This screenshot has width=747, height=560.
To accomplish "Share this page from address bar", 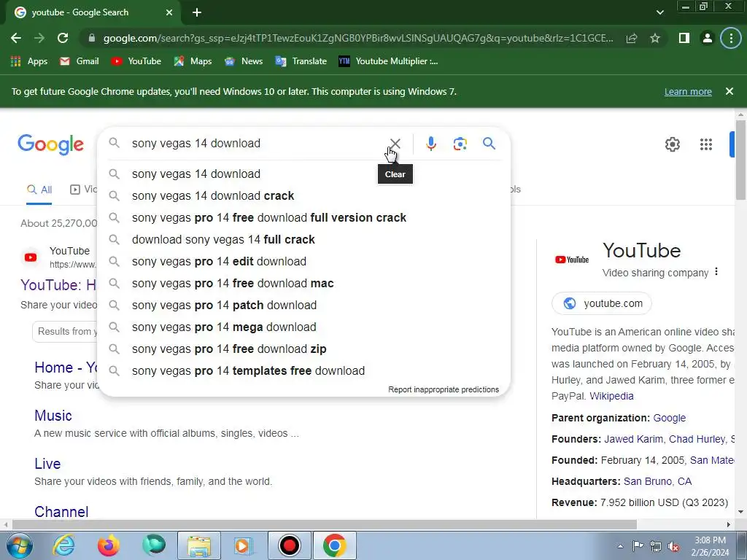I will point(632,38).
